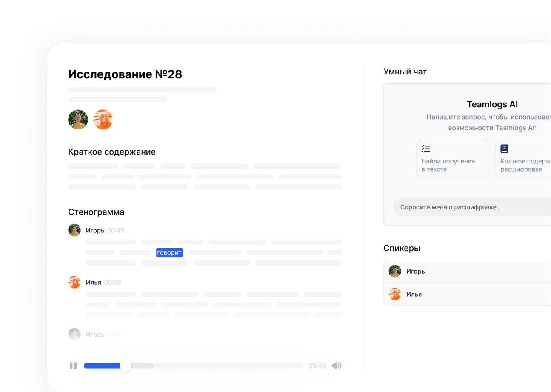Click the checklist icon on Найди поручения card
This screenshot has height=392, width=551.
click(x=426, y=149)
